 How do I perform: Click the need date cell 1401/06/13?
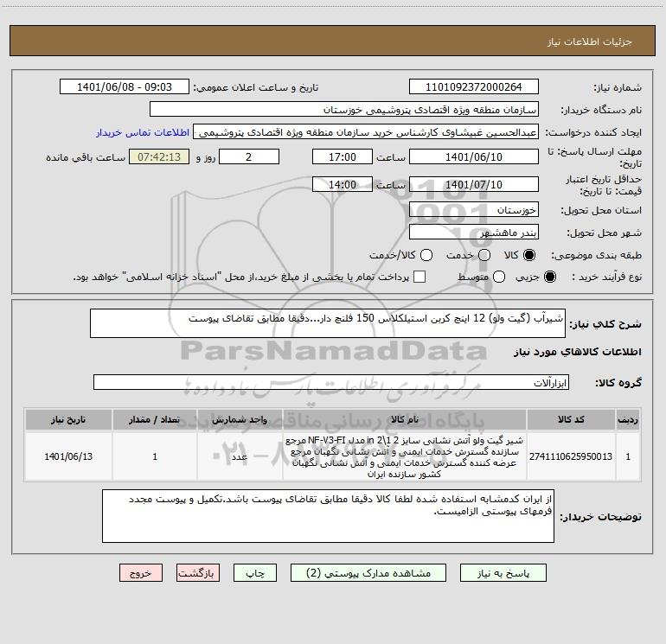[68, 456]
